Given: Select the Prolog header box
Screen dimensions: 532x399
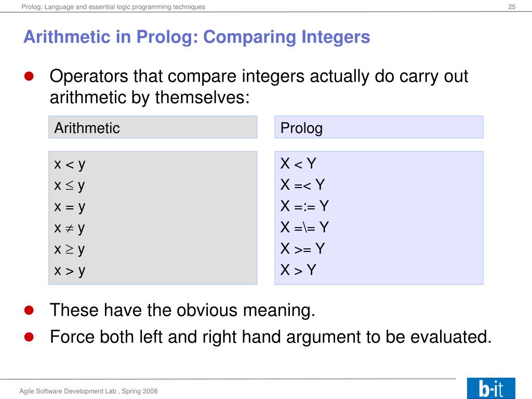Looking at the screenshot, I should coord(379,127).
